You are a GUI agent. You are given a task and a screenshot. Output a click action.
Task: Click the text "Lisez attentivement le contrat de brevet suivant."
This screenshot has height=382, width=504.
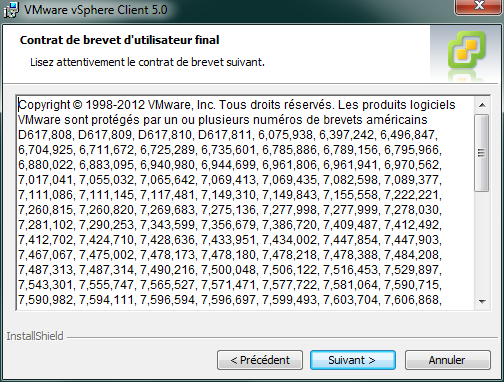(x=147, y=62)
